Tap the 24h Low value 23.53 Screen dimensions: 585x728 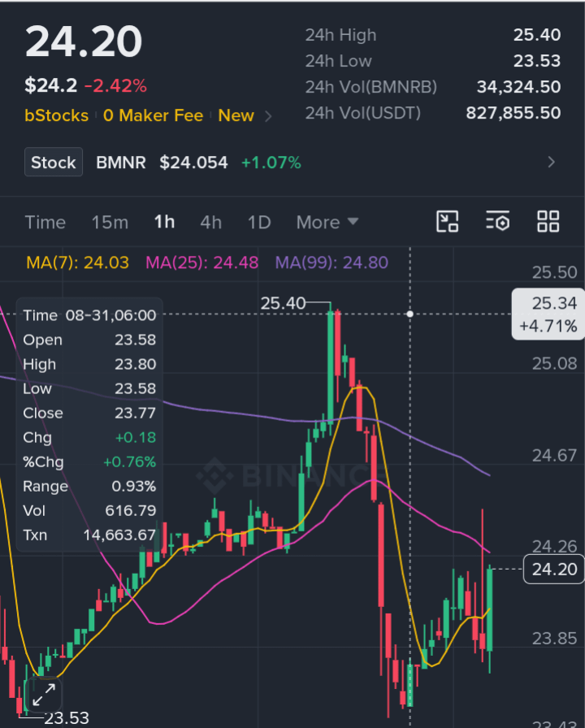(537, 61)
